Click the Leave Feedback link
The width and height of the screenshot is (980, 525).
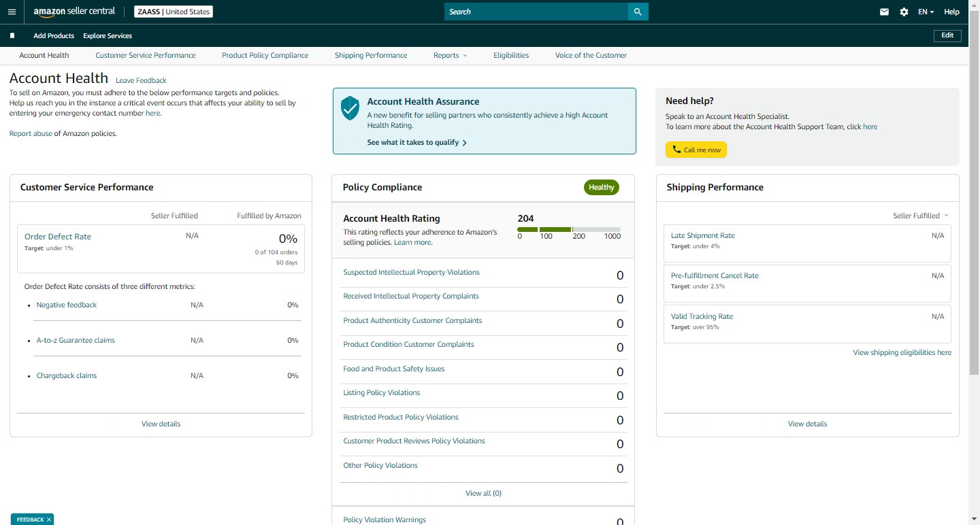(x=141, y=80)
